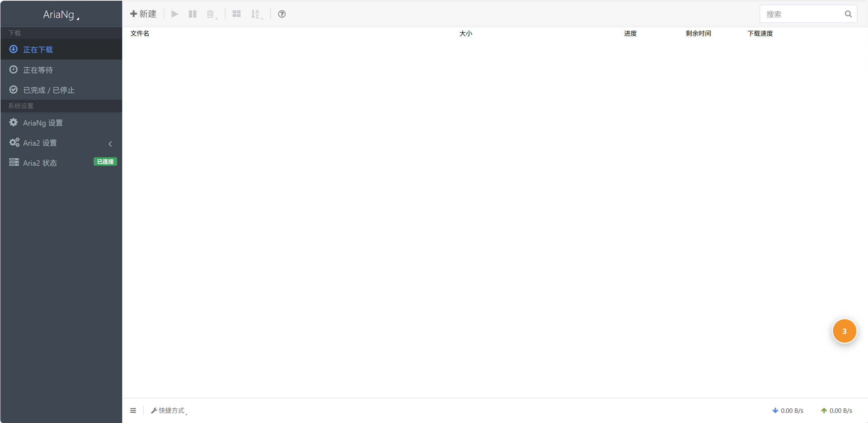Click the search magnifier icon
This screenshot has width=868, height=423.
pos(848,14)
